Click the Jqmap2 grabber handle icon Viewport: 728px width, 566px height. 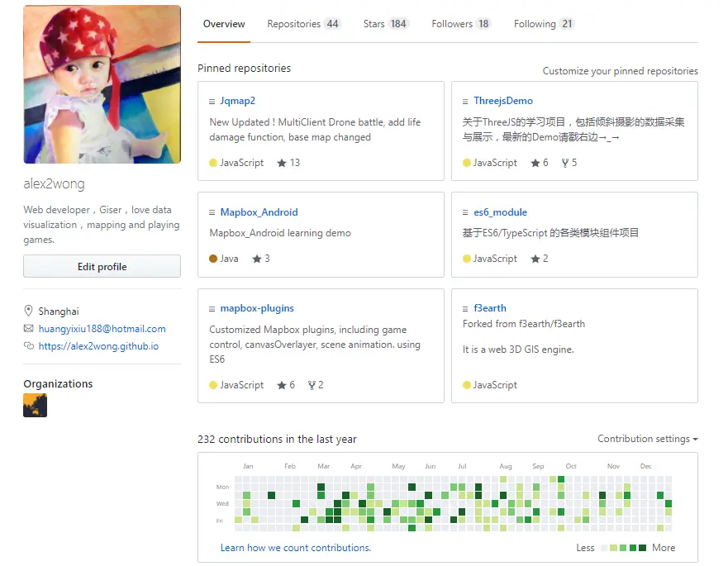[212, 102]
